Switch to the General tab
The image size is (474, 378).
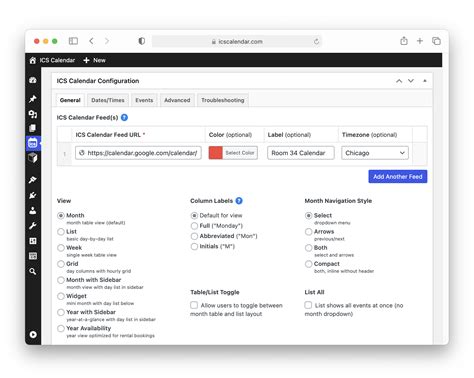[70, 100]
